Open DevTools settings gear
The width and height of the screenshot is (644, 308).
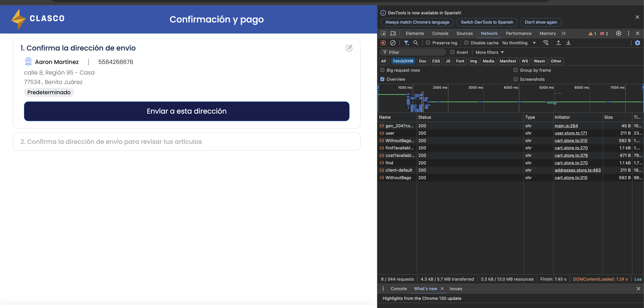pyautogui.click(x=618, y=33)
